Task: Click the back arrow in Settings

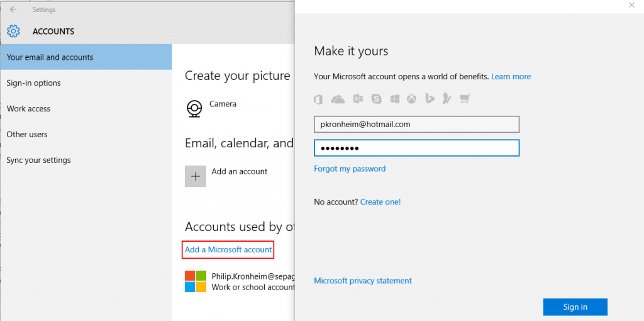Action: click(x=13, y=9)
